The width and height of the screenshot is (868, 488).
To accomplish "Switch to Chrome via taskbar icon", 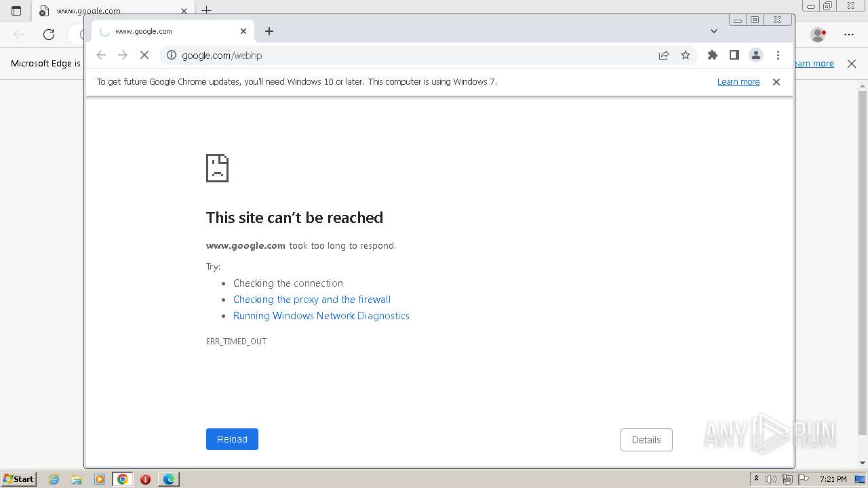I will [123, 479].
